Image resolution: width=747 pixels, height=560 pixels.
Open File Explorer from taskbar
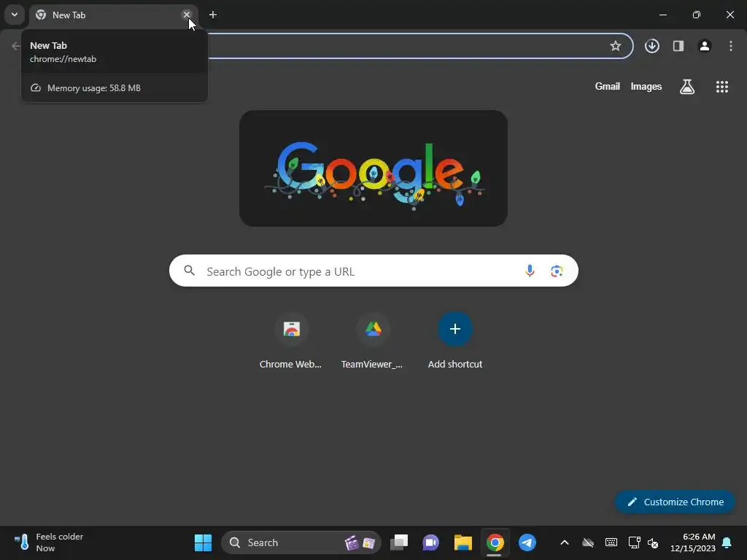pos(462,542)
